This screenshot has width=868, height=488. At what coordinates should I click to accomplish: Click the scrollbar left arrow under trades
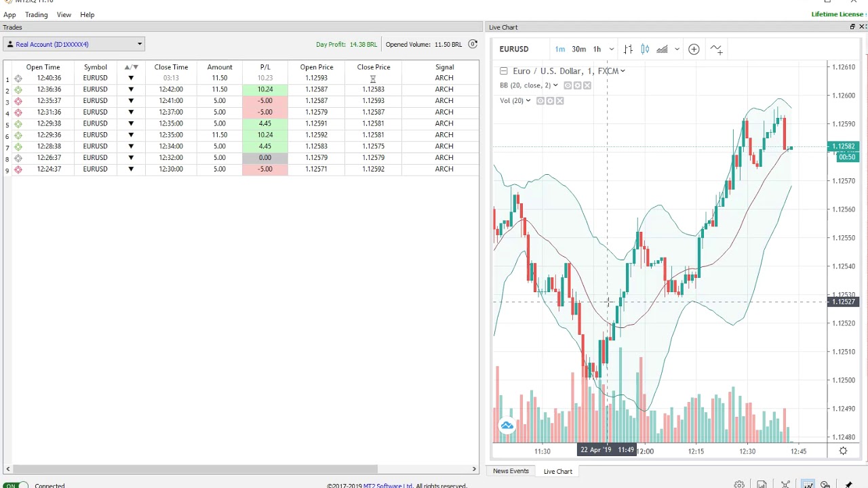coord(7,469)
